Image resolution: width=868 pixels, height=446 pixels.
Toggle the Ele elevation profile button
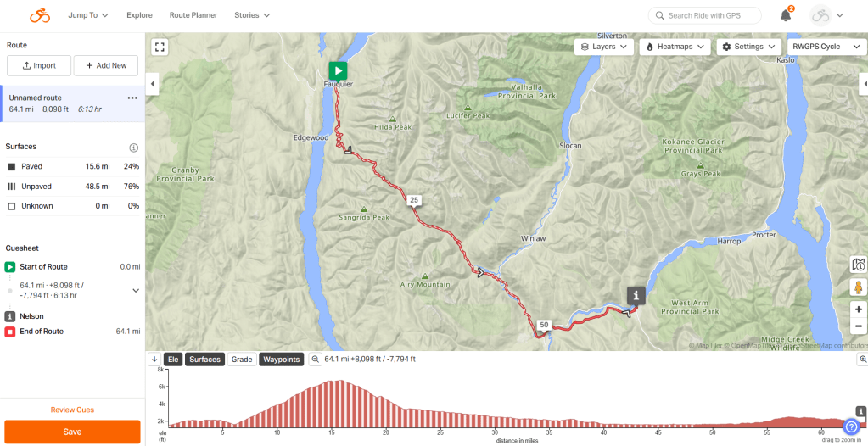coord(173,360)
